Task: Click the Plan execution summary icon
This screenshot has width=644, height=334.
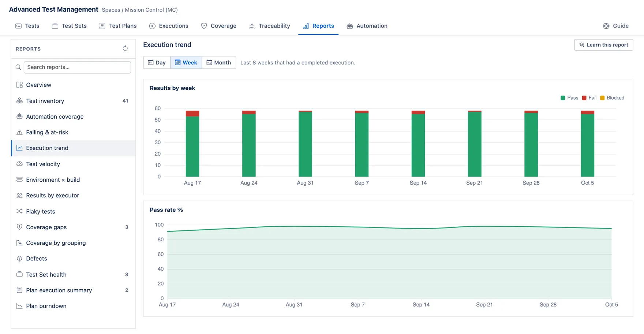Action: (x=19, y=290)
